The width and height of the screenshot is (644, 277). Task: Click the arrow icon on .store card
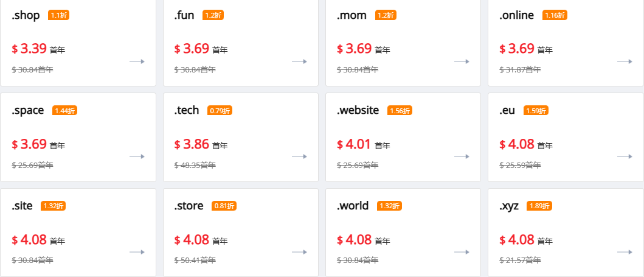pyautogui.click(x=299, y=252)
